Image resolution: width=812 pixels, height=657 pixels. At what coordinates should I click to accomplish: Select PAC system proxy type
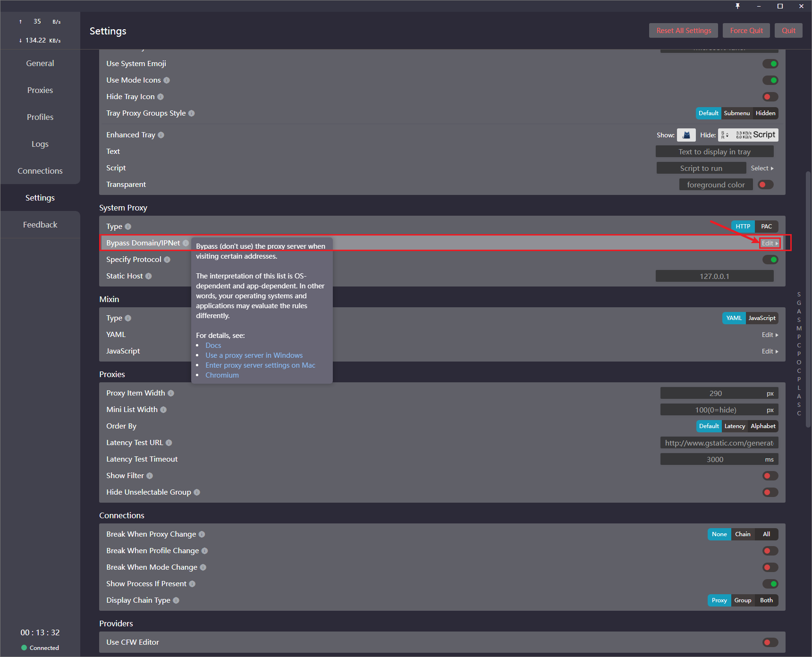coord(766,227)
